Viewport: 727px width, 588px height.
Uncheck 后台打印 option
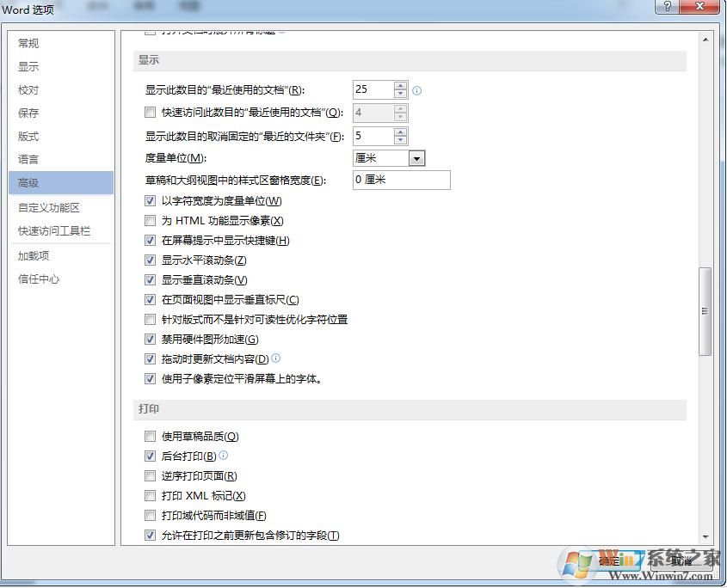tap(150, 456)
